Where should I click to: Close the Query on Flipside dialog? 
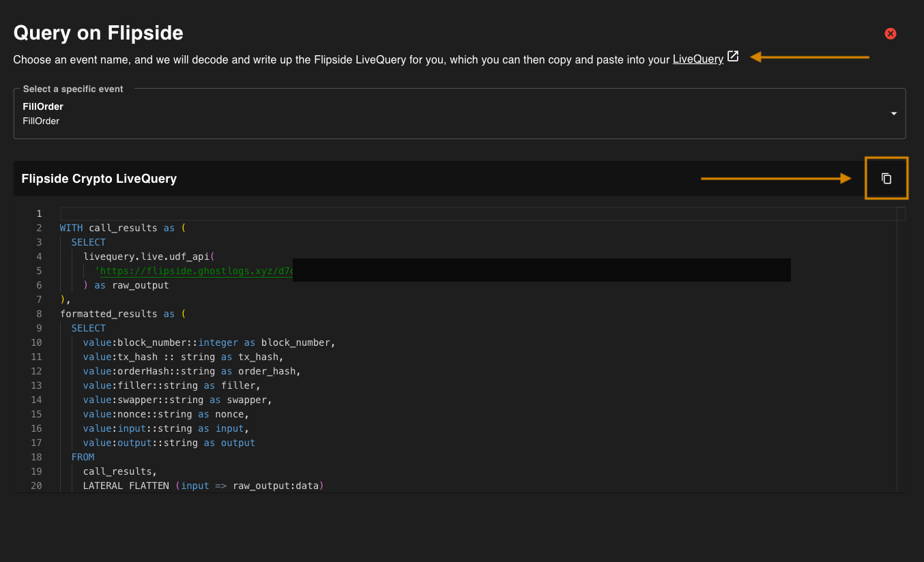pos(890,33)
